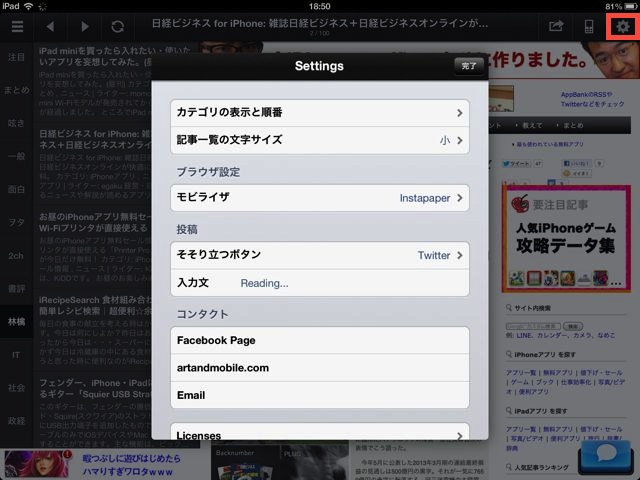Select the IT category tab
Viewport: 640px width, 480px height.
(x=16, y=355)
